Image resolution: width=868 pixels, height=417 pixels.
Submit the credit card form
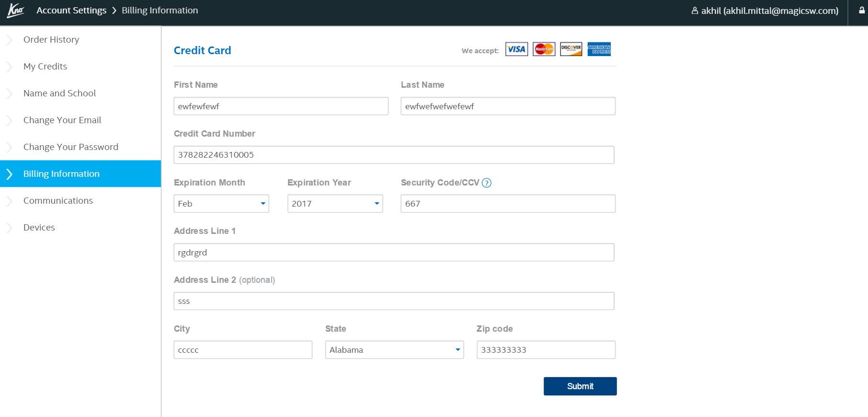(x=580, y=386)
